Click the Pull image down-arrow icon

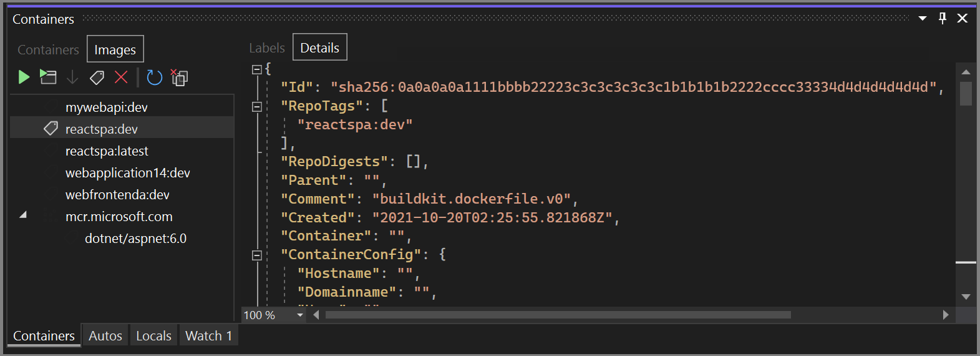point(72,77)
